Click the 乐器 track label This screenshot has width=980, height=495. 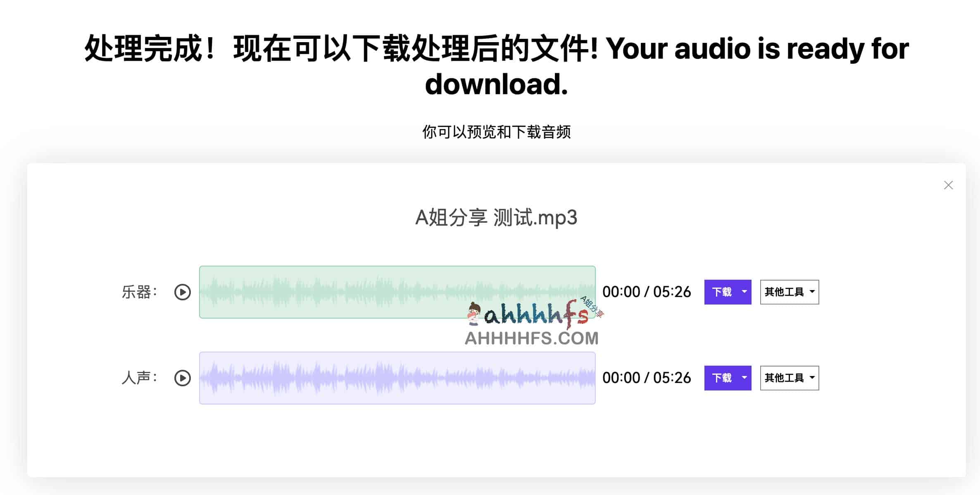click(x=139, y=292)
